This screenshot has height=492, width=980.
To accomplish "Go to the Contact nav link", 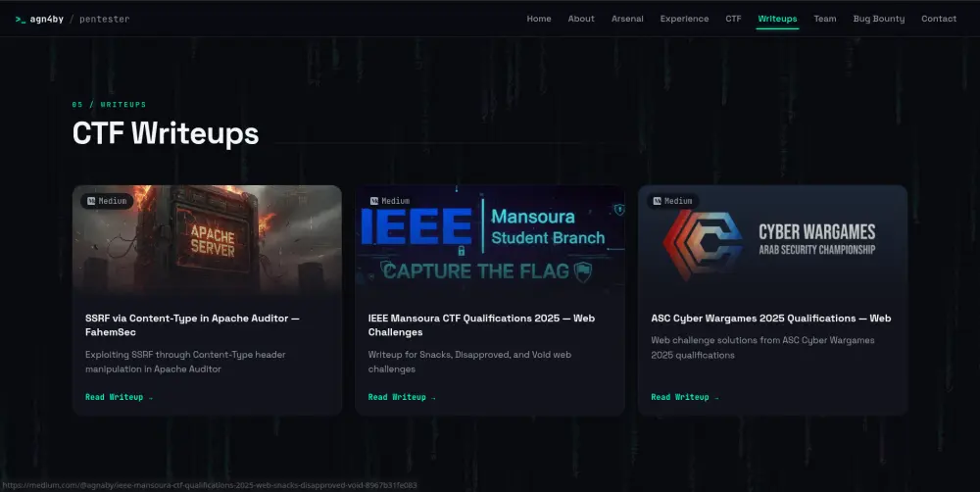I will pyautogui.click(x=939, y=19).
